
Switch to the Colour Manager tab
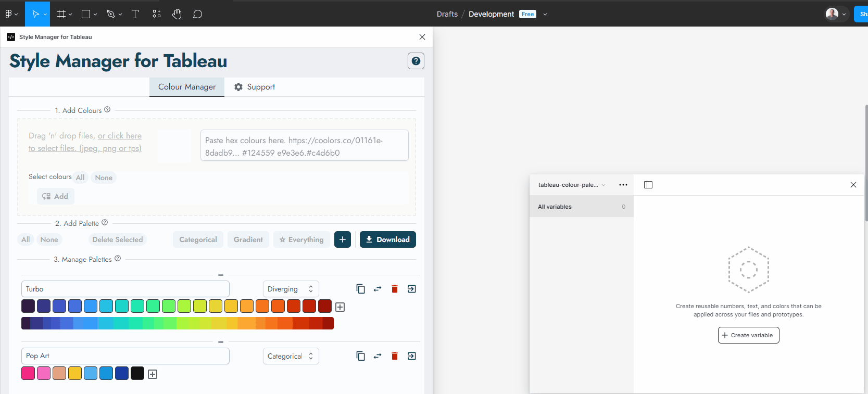187,87
